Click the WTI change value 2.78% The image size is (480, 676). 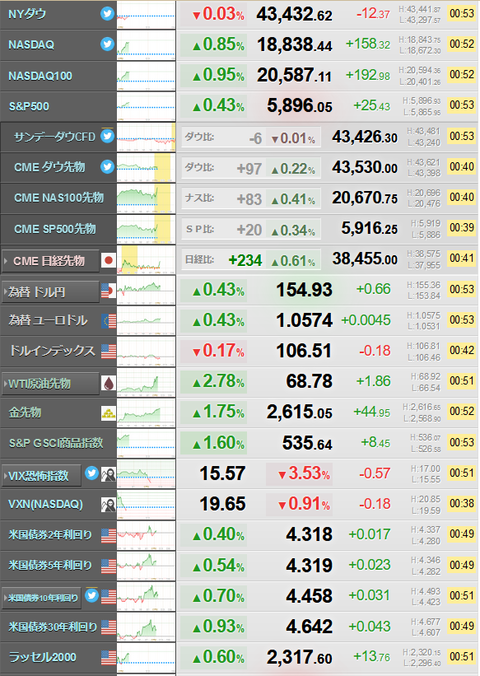[x=218, y=382]
